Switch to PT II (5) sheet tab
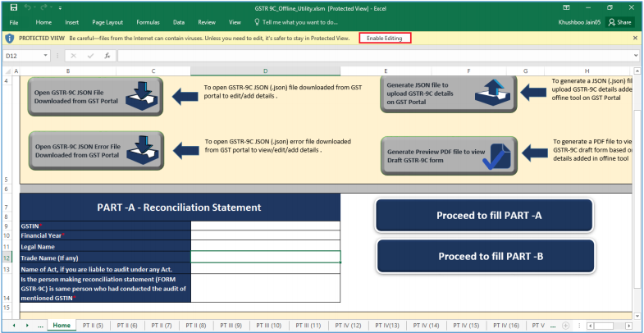Viewport: 644px width, 333px height. coord(93,325)
